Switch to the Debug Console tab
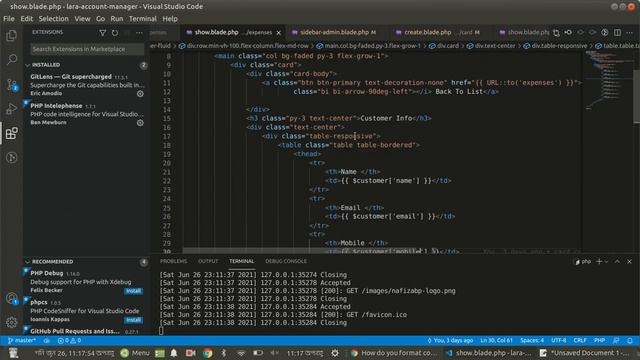Screen dimensions: 640x360 [x=286, y=261]
